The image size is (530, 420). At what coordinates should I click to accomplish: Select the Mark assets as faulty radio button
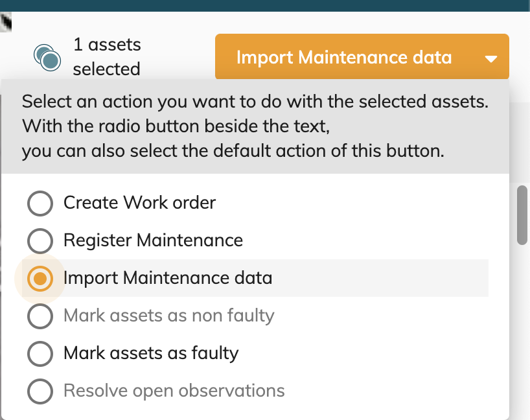[40, 354]
